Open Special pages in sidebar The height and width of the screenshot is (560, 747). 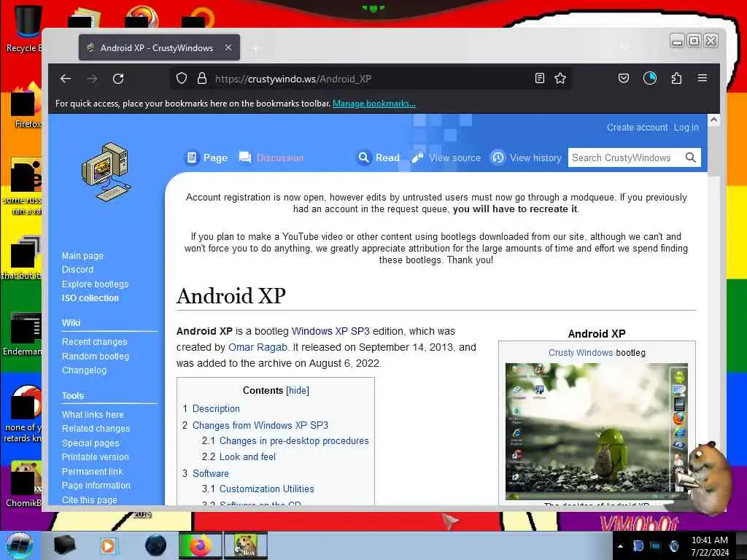pyautogui.click(x=90, y=443)
